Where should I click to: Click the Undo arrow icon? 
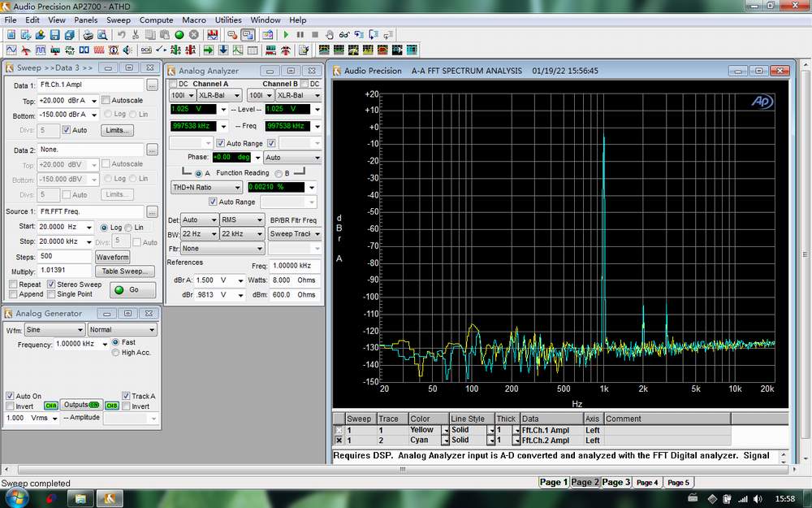[121, 35]
